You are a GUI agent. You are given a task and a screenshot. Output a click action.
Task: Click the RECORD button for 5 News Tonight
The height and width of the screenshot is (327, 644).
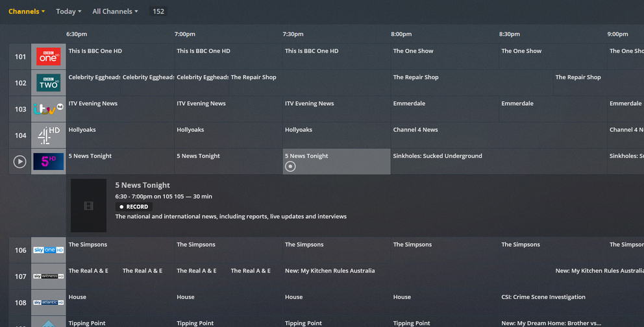(134, 207)
